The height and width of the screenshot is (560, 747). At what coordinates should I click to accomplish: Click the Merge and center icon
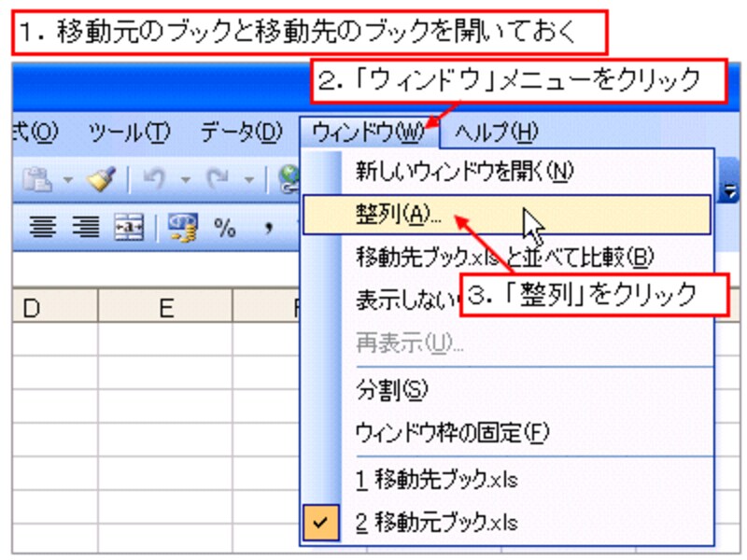[129, 227]
